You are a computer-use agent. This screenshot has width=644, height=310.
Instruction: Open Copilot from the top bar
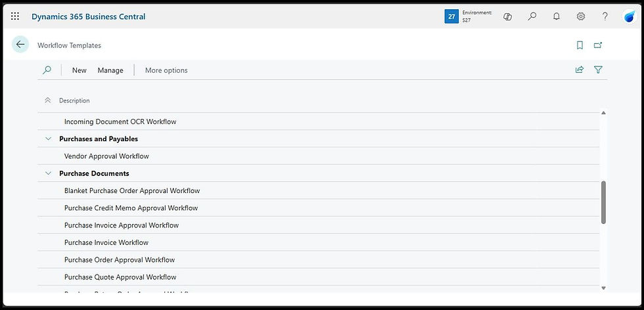507,16
